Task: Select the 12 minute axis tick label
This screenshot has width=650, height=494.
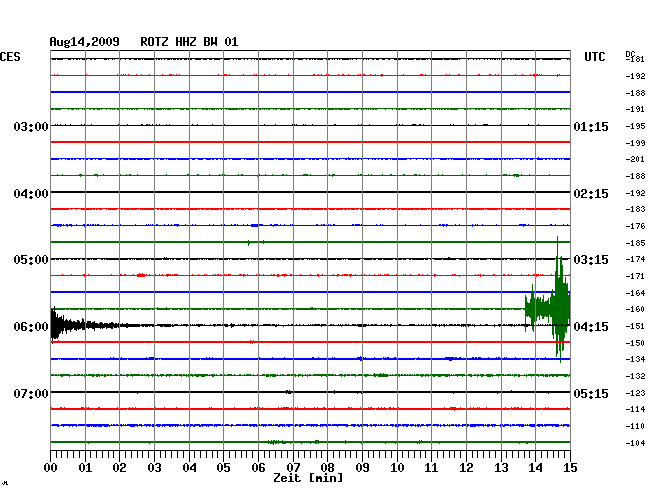Action: (x=466, y=467)
